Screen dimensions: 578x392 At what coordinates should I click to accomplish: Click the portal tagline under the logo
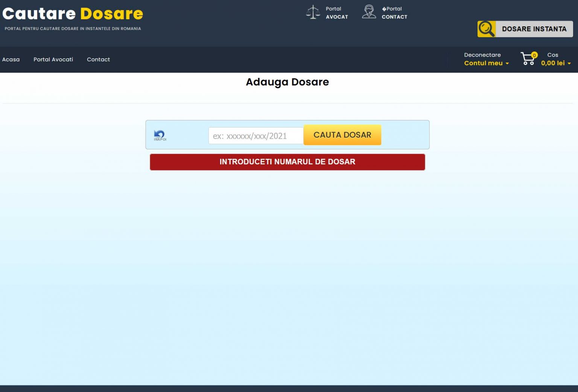[x=73, y=29]
